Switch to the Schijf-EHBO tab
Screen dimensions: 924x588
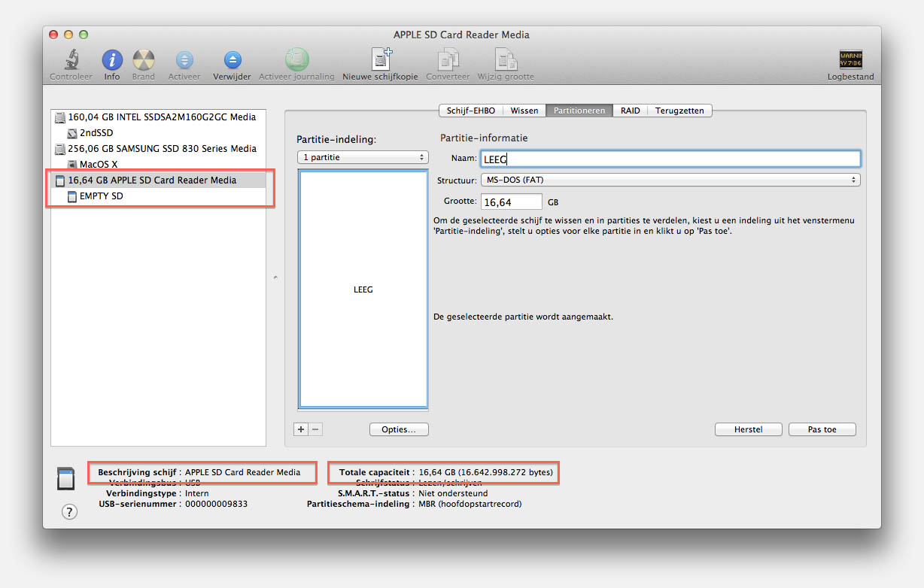click(470, 111)
